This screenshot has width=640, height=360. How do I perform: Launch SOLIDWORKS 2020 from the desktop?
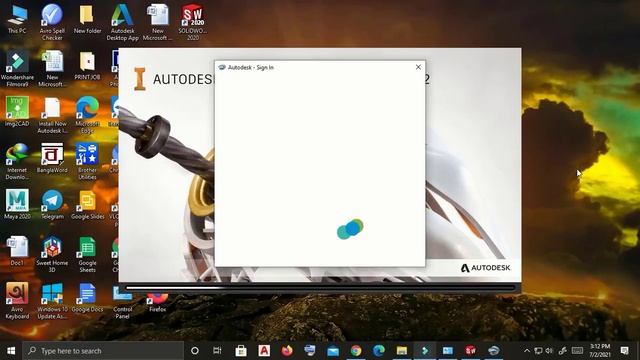point(193,22)
